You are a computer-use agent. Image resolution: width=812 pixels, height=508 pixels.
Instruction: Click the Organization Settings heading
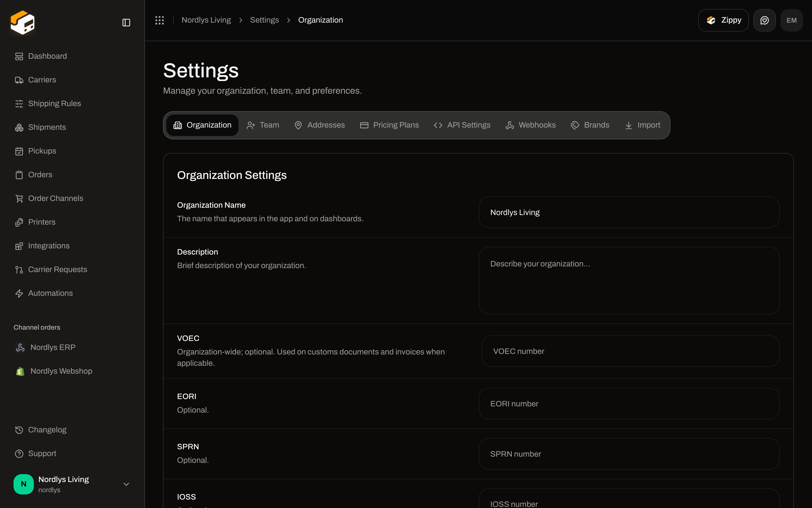(x=232, y=175)
